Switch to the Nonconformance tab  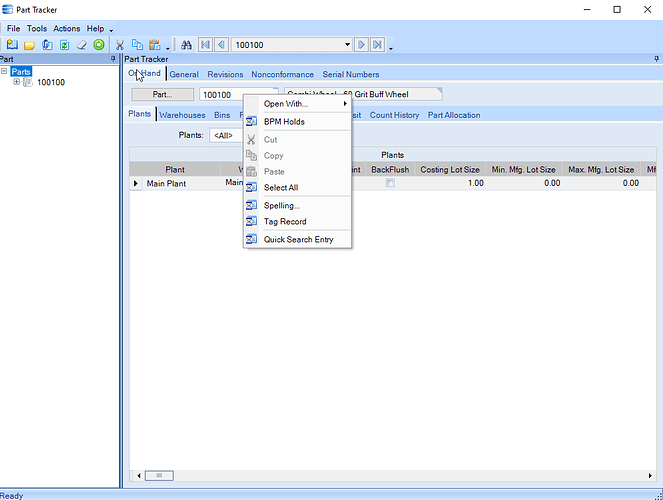[x=282, y=74]
